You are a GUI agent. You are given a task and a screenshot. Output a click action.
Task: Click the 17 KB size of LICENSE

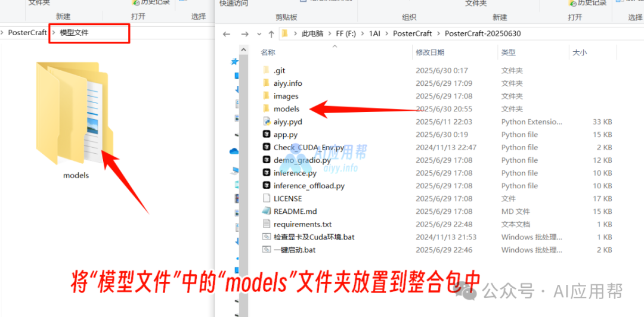602,198
